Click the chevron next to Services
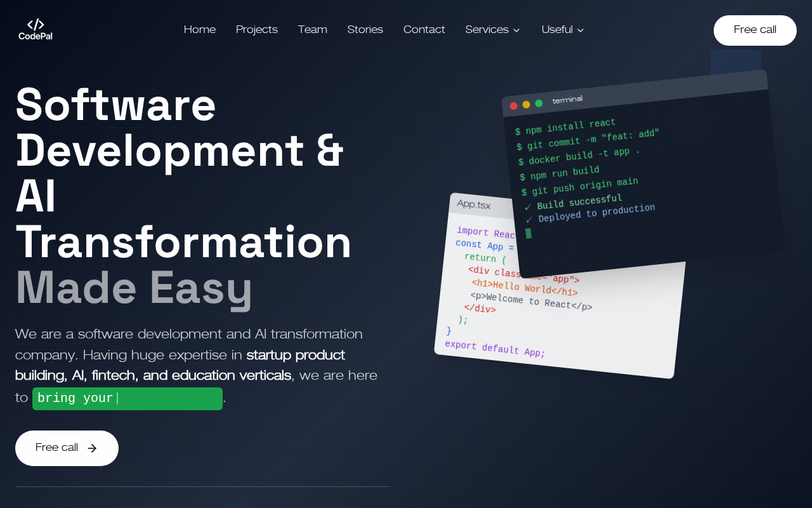Image resolution: width=812 pixels, height=508 pixels. tap(516, 30)
